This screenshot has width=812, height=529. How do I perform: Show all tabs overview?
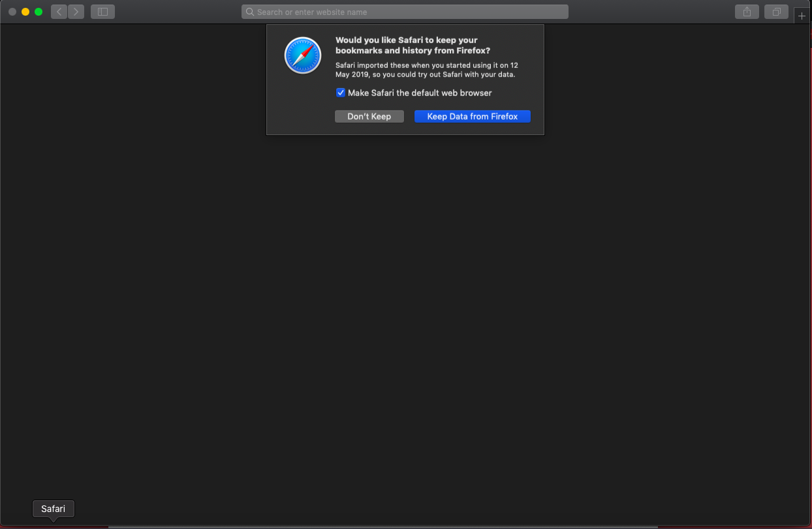point(776,12)
